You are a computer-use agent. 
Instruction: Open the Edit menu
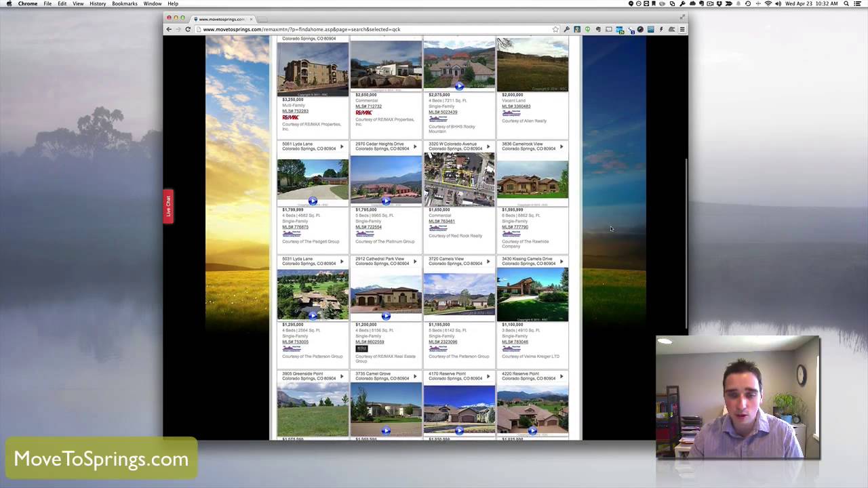(62, 4)
